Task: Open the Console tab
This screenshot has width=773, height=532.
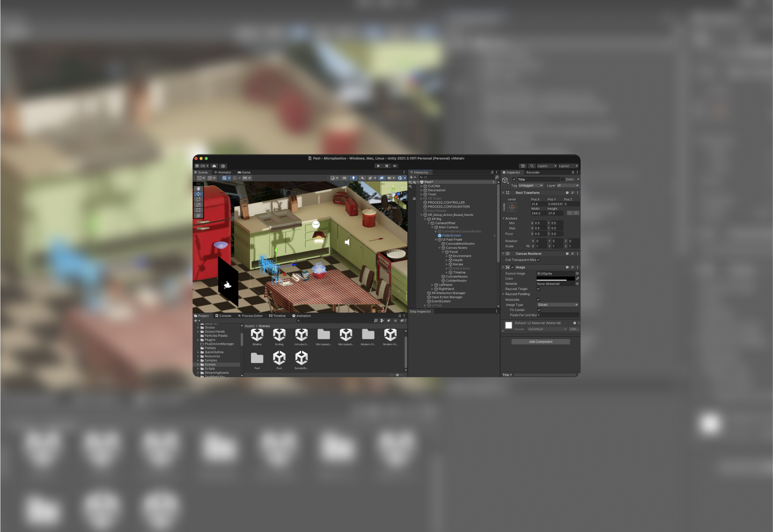Action: click(x=223, y=316)
